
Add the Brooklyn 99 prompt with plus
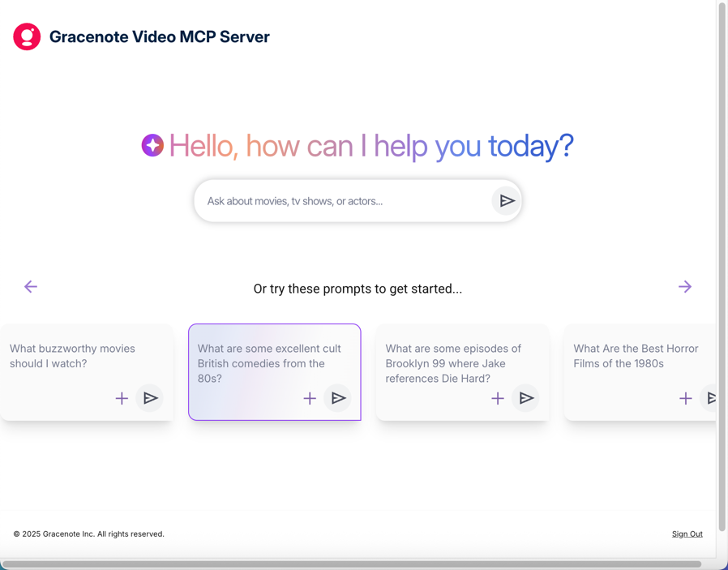point(498,398)
